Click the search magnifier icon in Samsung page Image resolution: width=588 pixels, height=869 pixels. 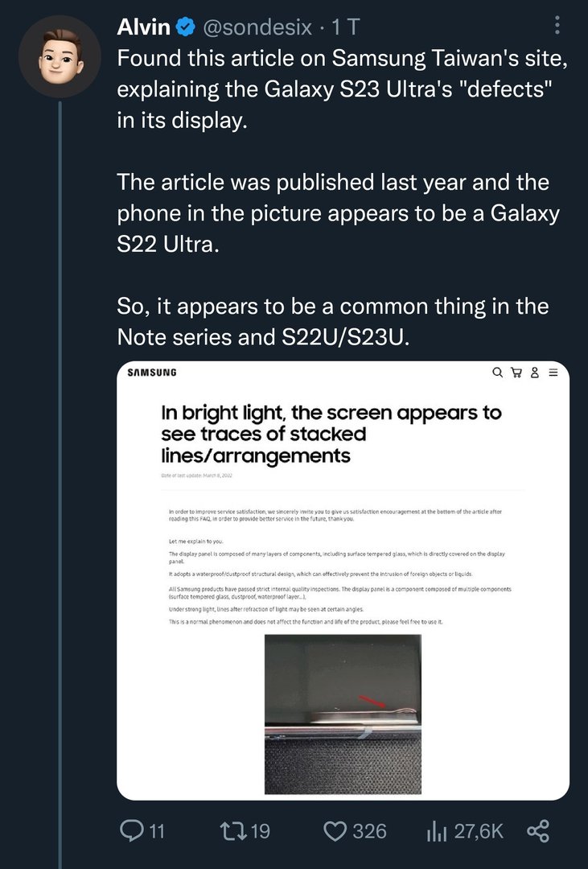[x=498, y=373]
